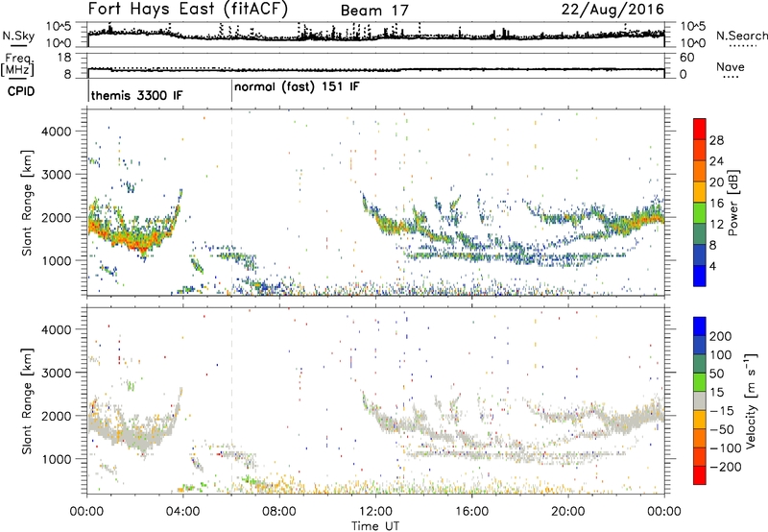Click the 'Time UT' axis title

375,526
